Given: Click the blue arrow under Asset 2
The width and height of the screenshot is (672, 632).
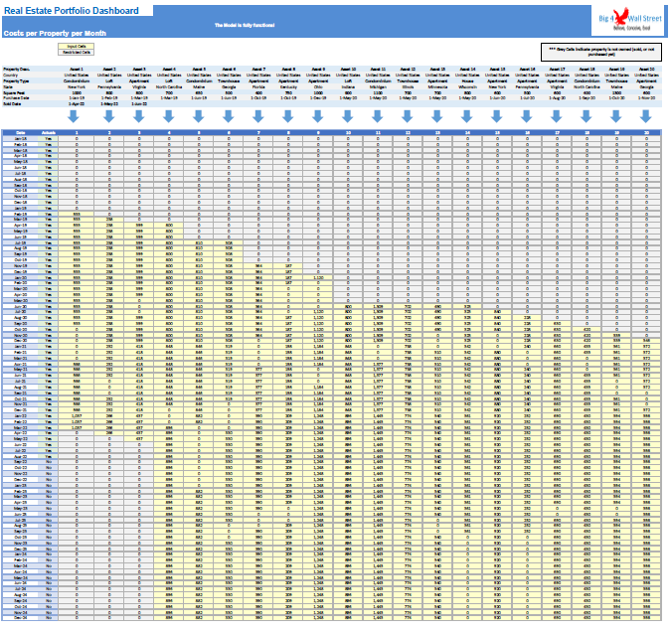Looking at the screenshot, I should click(109, 116).
